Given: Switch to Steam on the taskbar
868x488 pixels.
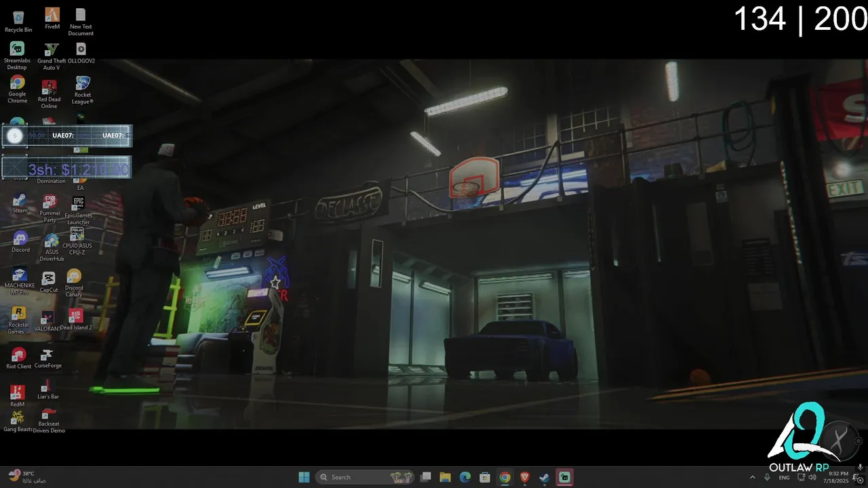Looking at the screenshot, I should [x=544, y=477].
